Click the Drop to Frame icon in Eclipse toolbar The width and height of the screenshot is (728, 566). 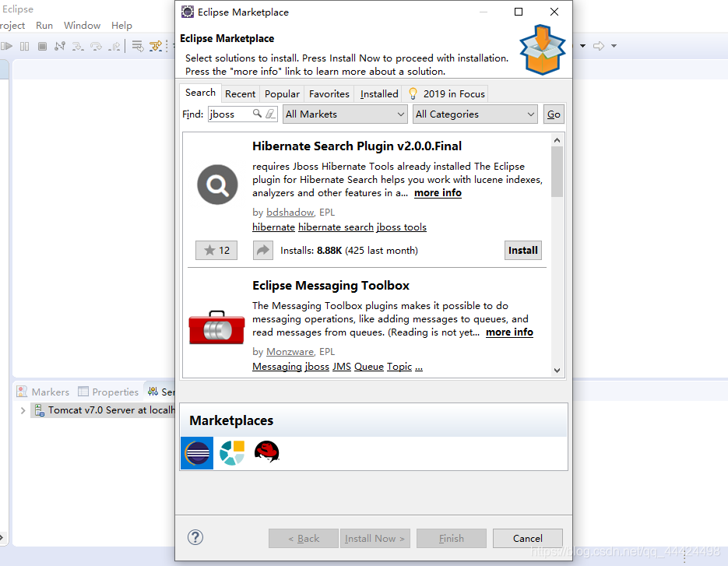click(x=138, y=46)
